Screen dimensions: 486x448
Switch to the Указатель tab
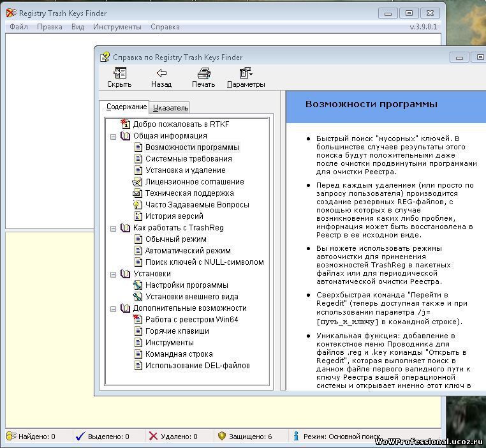coord(170,108)
